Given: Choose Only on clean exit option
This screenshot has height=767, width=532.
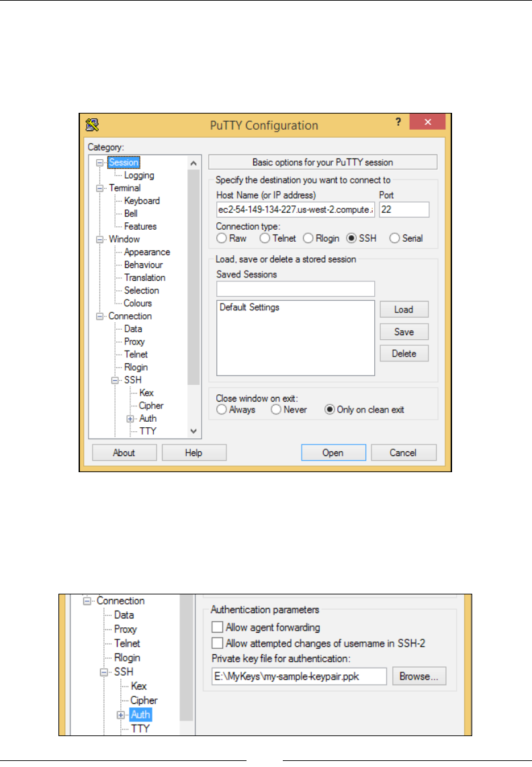Looking at the screenshot, I should (329, 410).
